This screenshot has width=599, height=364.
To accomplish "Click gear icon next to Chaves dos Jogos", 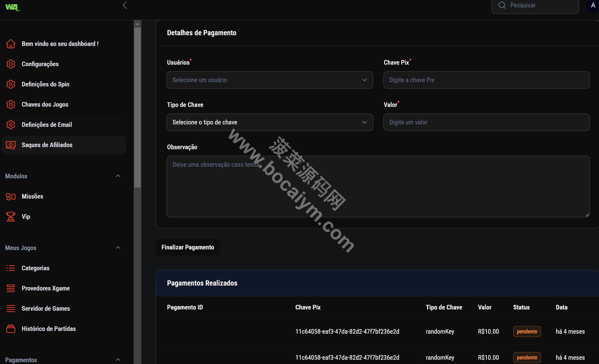I will pyautogui.click(x=11, y=104).
